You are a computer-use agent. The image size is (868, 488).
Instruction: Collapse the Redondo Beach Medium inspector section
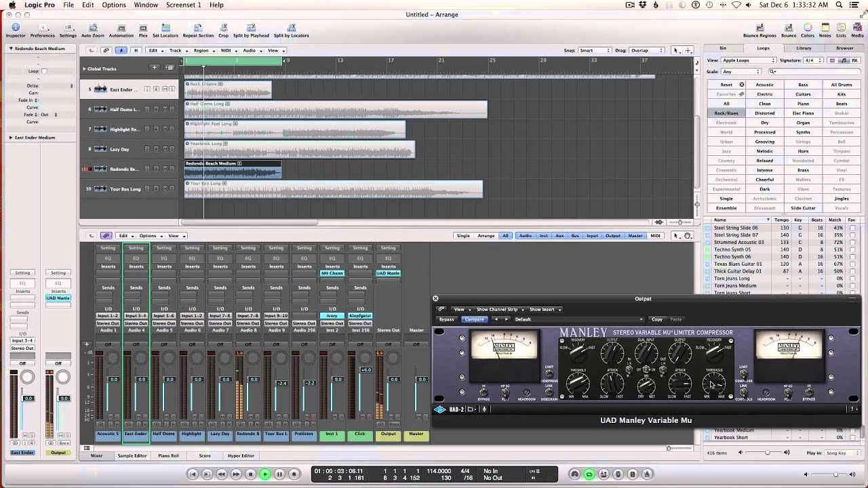pyautogui.click(x=11, y=49)
